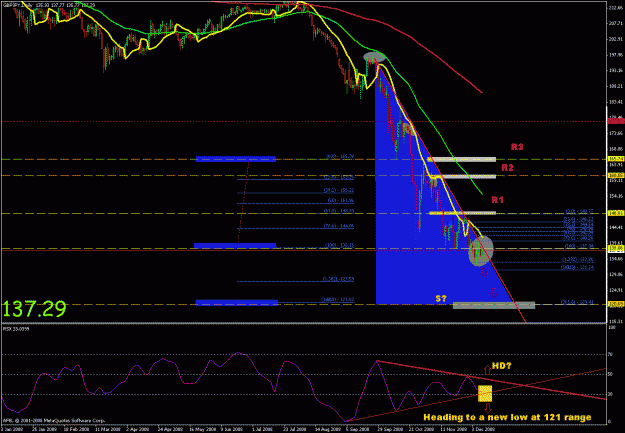Click the gray bar beside the R2 label
This screenshot has width=625, height=433.
pyautogui.click(x=463, y=176)
